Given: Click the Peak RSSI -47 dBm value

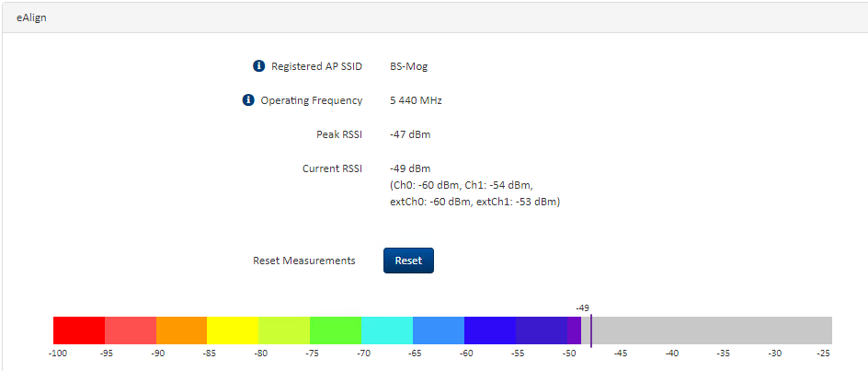Looking at the screenshot, I should 410,134.
